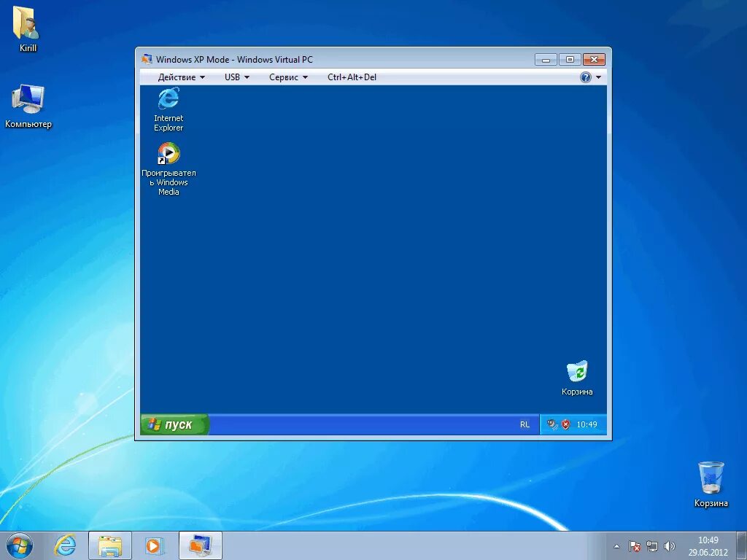747x560 pixels.
Task: Select Корзина icon inside XP Mode window
Action: pyautogui.click(x=577, y=378)
